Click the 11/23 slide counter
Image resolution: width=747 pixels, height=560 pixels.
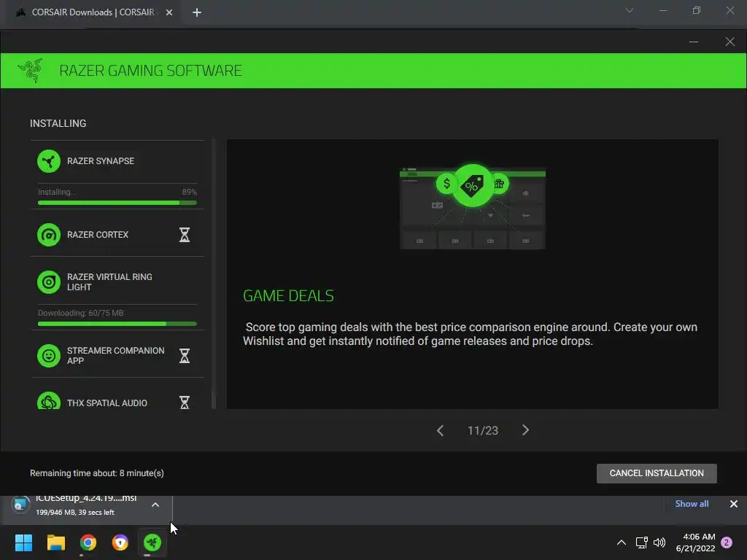(x=483, y=430)
